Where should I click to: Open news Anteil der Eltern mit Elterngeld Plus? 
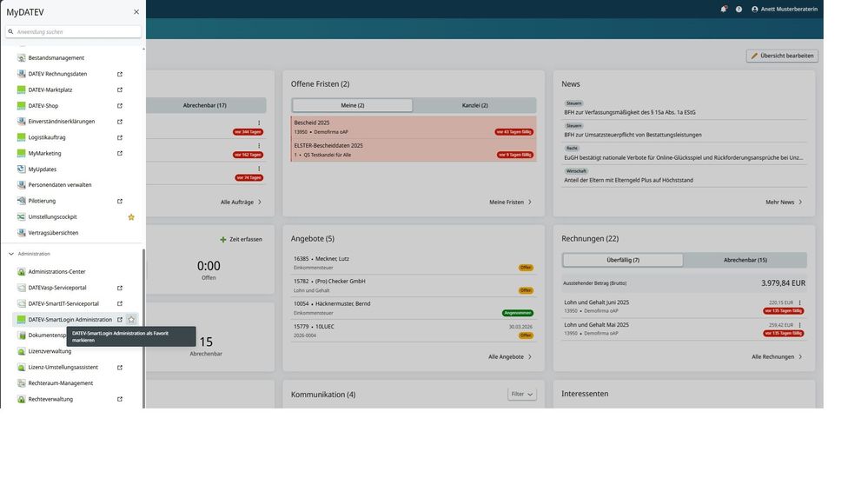point(628,180)
